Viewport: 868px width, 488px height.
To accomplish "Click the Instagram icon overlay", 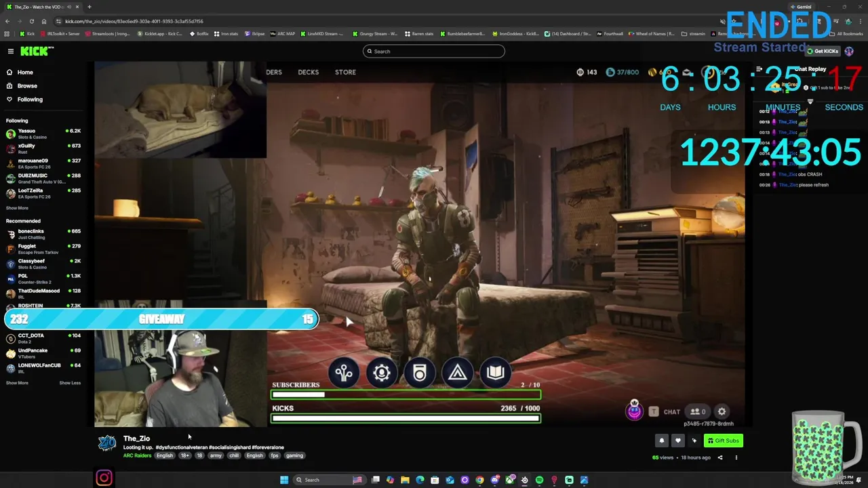I will (x=104, y=479).
